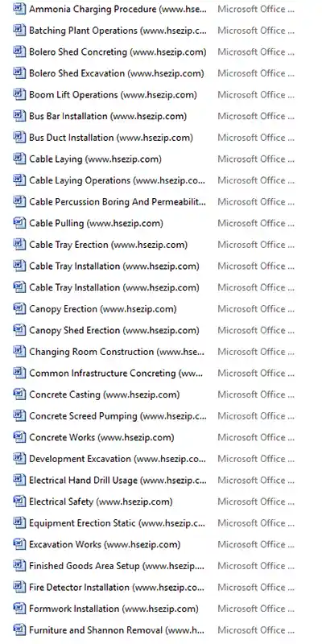Viewport: 322px width, 644px height.
Task: Select the icon for Common Infrastructure Concreting
Action: pos(19,373)
